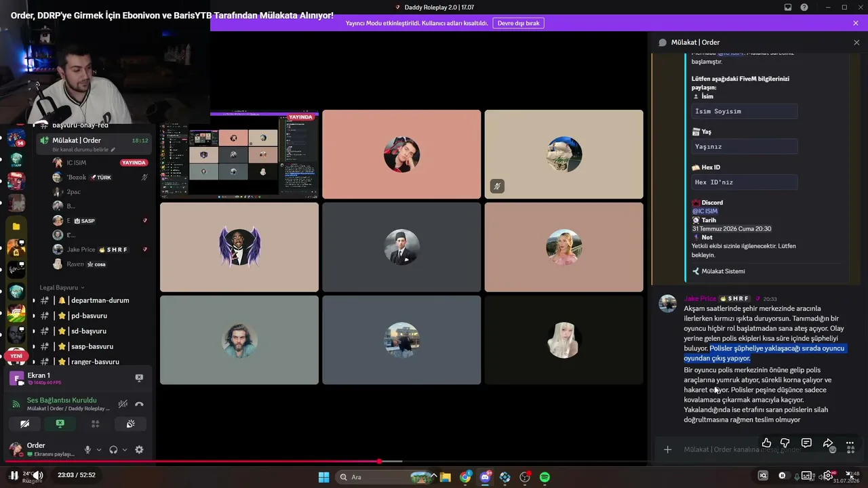Select the participant tile with winged avatar
The height and width of the screenshot is (488, 868).
tap(239, 247)
